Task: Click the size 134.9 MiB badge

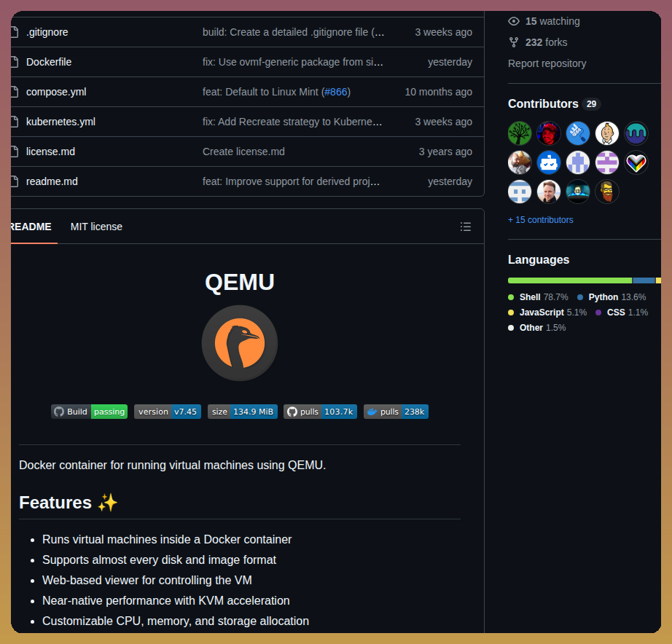Action: click(243, 412)
